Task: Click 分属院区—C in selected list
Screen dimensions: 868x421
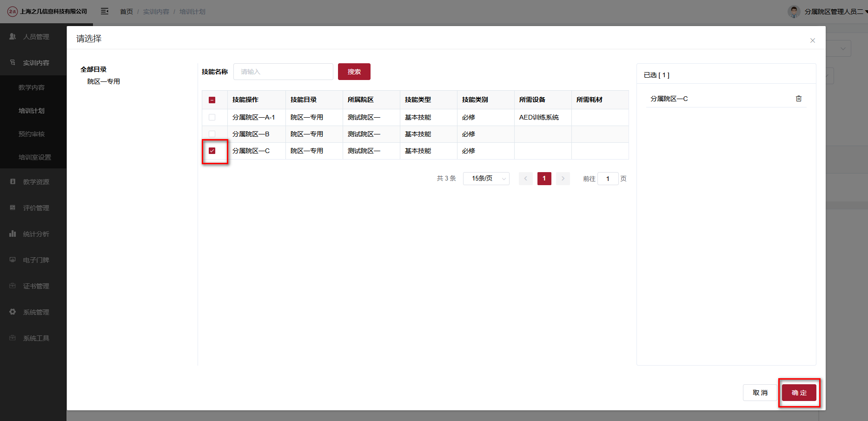Action: point(669,99)
